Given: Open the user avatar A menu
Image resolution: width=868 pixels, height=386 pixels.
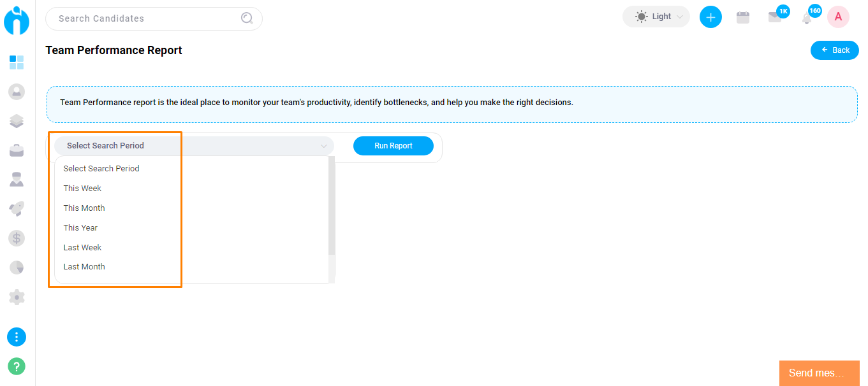Looking at the screenshot, I should click(x=838, y=17).
